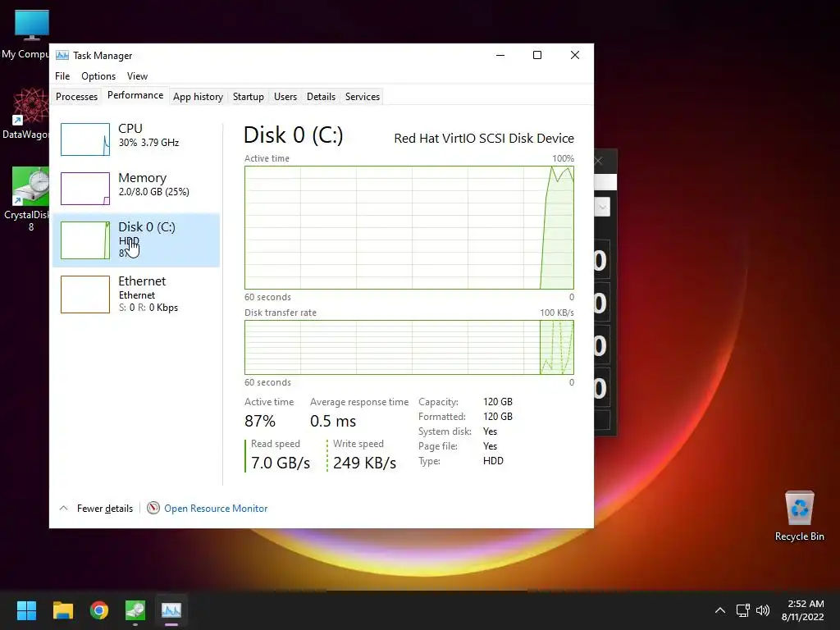Show hidden system tray icons
The width and height of the screenshot is (840, 630).
(720, 610)
